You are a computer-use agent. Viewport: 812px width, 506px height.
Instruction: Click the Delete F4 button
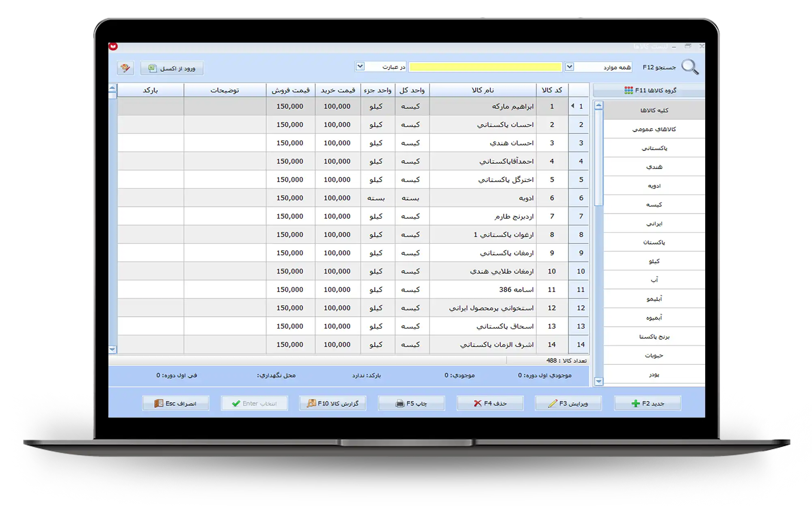(490, 403)
